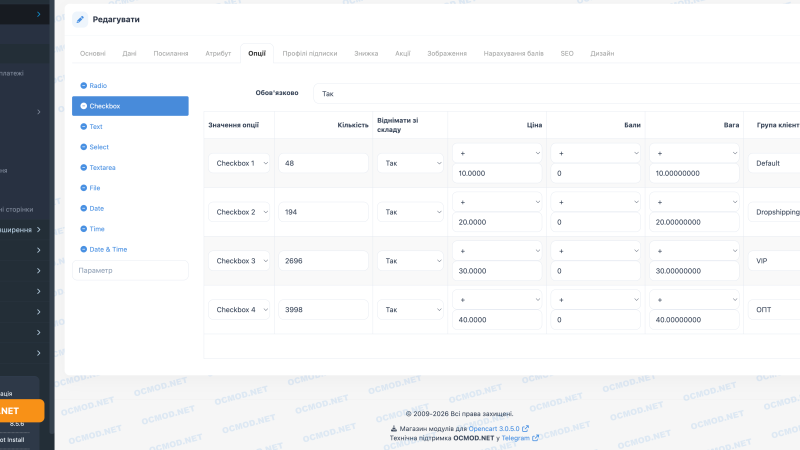800x450 pixels.
Task: Click the download icon before Магазин модулів
Action: tap(393, 429)
